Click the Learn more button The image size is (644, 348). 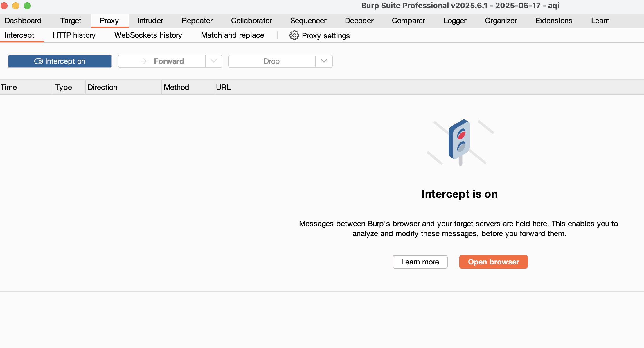(x=420, y=262)
